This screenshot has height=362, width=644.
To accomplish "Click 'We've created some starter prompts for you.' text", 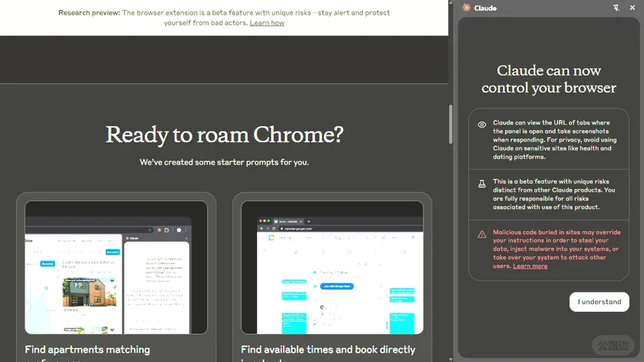I will (224, 162).
